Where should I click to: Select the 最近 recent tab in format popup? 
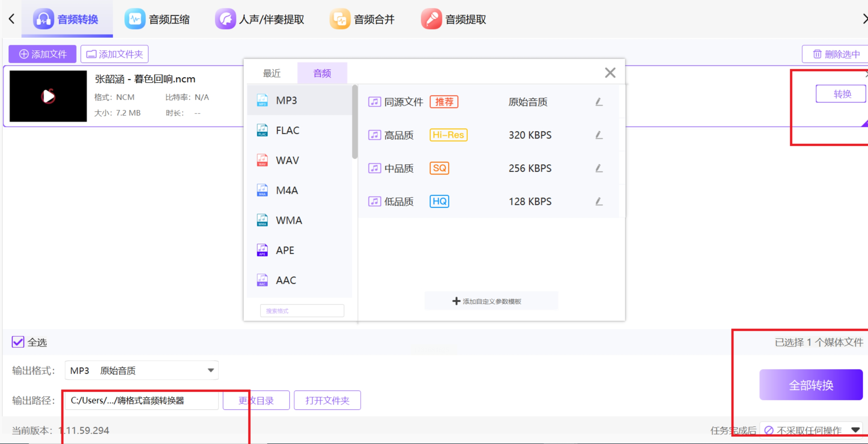tap(271, 73)
